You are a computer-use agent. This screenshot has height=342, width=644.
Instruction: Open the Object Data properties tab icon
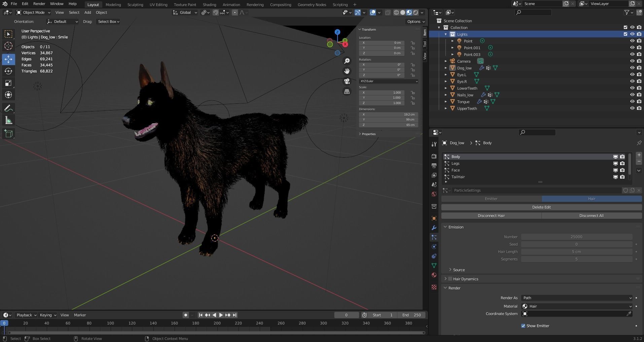coord(434,266)
